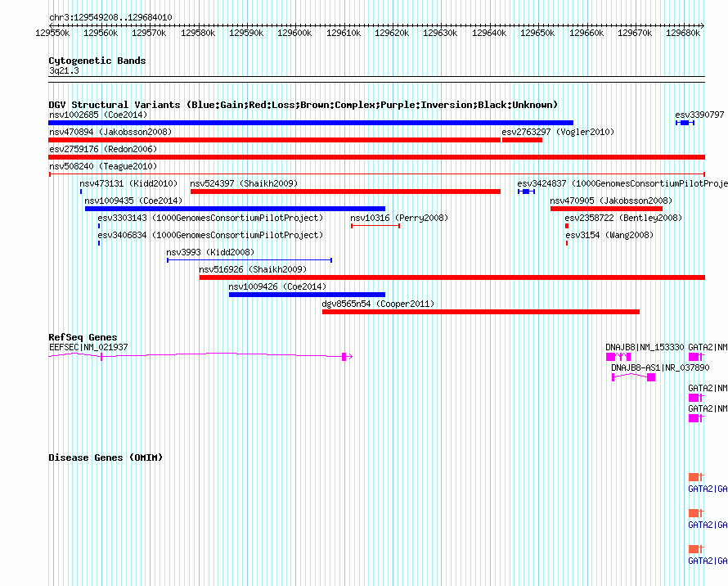This screenshot has width=728, height=586.
Task: Click the DGV Structural Variants track title
Action: [303, 105]
